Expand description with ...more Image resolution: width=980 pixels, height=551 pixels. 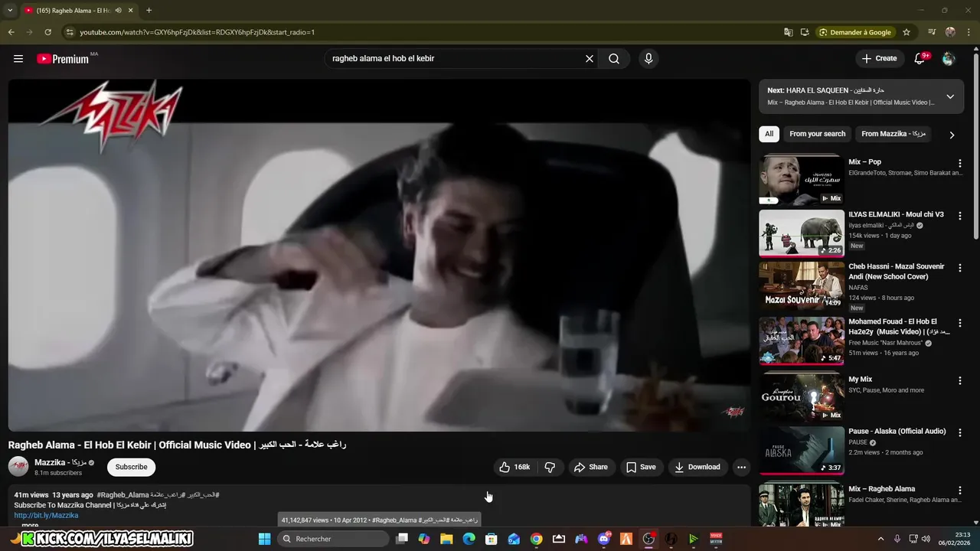(30, 525)
